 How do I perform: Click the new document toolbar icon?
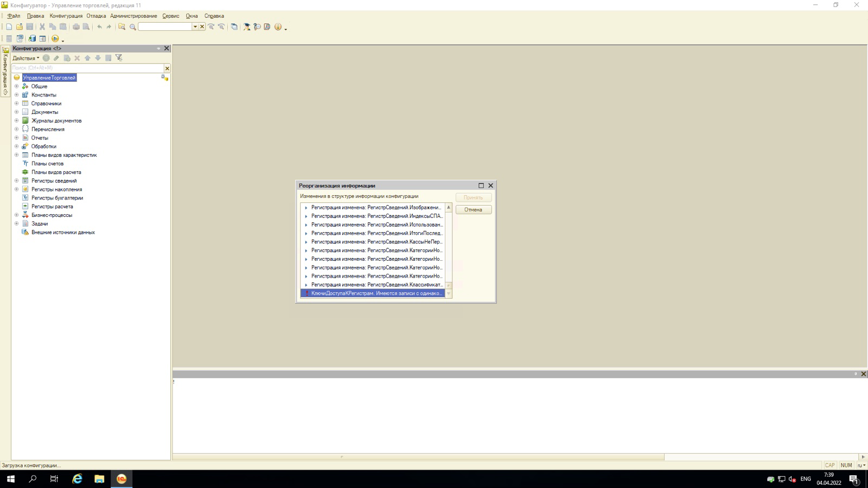point(9,27)
